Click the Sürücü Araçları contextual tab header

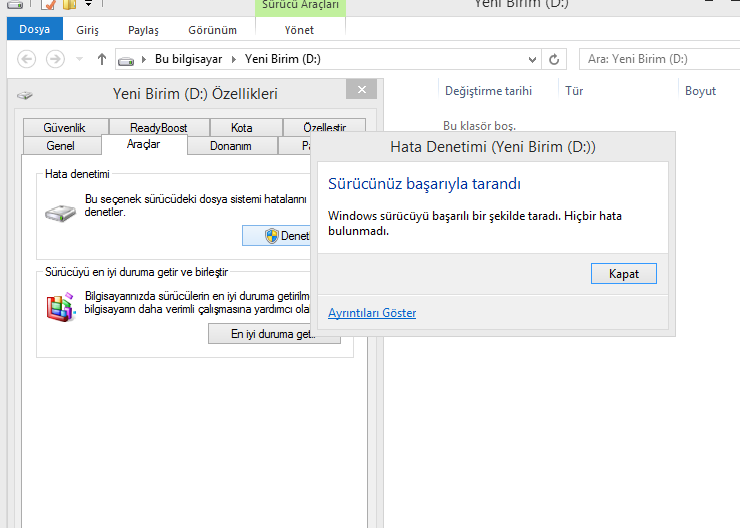click(x=301, y=6)
